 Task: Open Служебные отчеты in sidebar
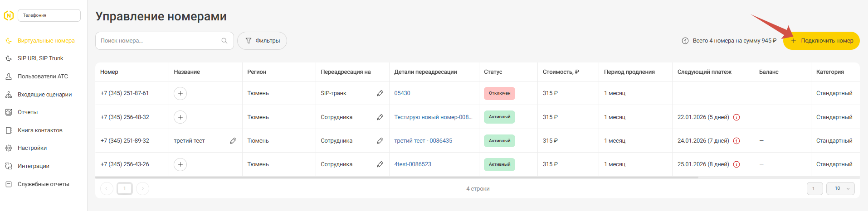point(44,184)
